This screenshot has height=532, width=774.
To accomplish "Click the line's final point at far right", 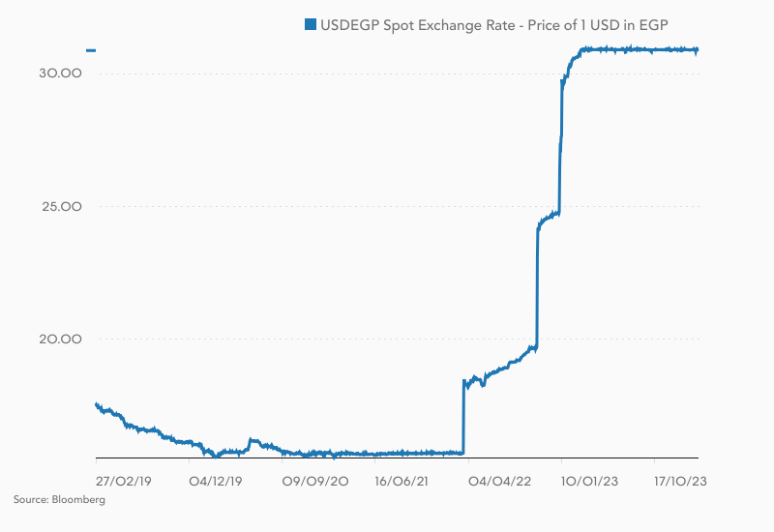I will 698,50.
